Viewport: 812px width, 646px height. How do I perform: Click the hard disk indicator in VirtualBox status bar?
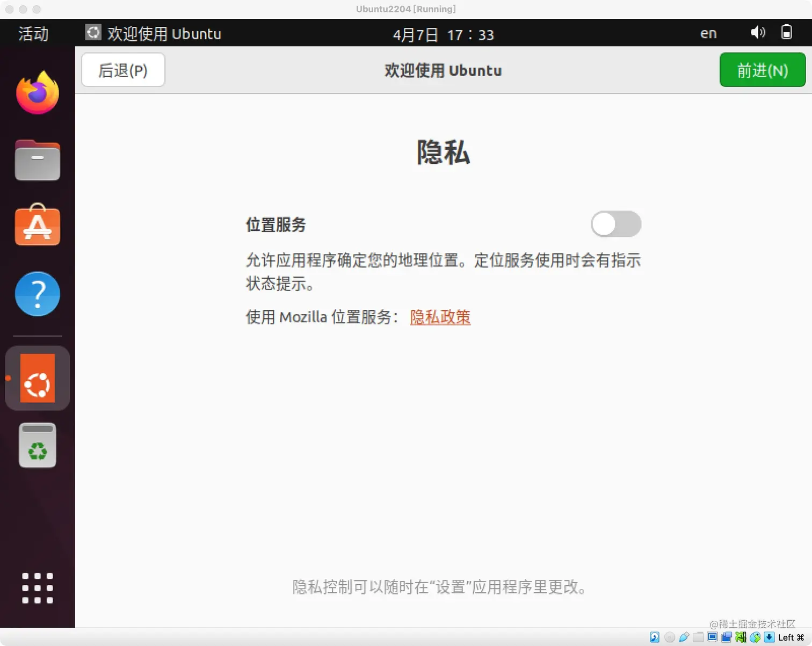655,637
